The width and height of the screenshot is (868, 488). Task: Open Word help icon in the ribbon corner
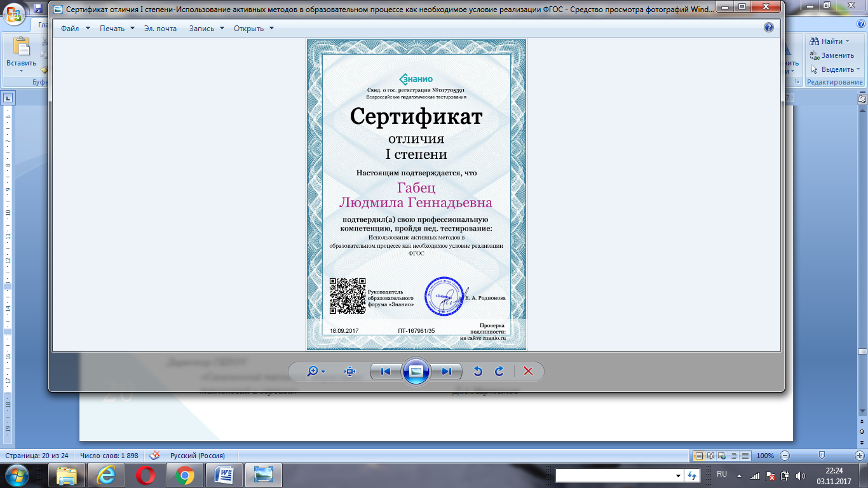pyautogui.click(x=861, y=23)
